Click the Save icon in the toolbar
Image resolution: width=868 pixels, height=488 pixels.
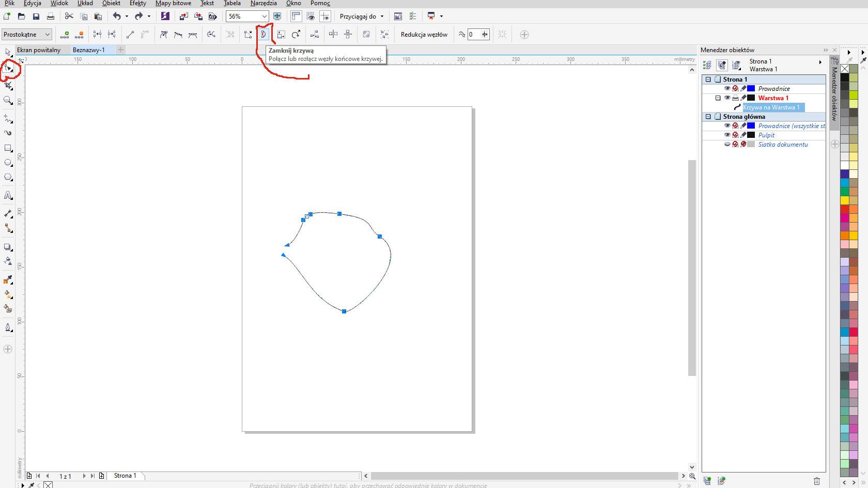pyautogui.click(x=36, y=17)
